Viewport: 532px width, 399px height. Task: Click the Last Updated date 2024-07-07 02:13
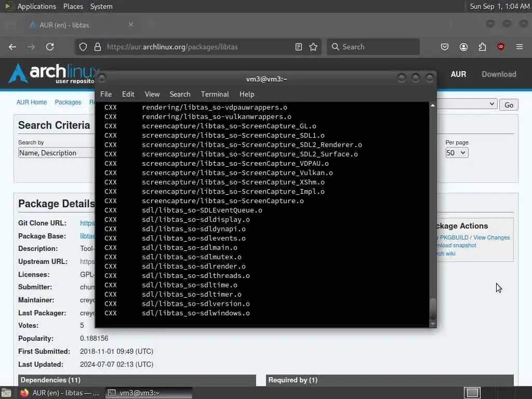coord(116,364)
